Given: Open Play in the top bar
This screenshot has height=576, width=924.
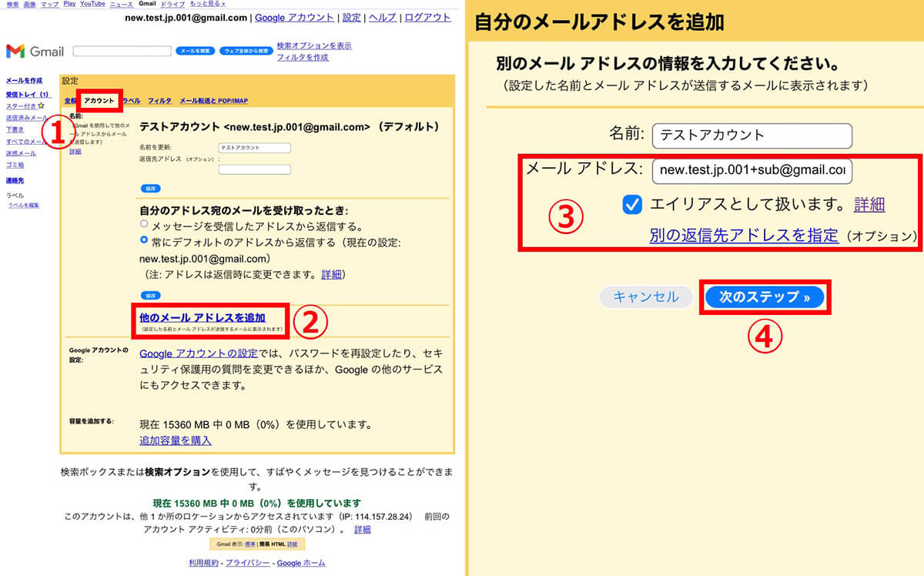Looking at the screenshot, I should click(69, 5).
